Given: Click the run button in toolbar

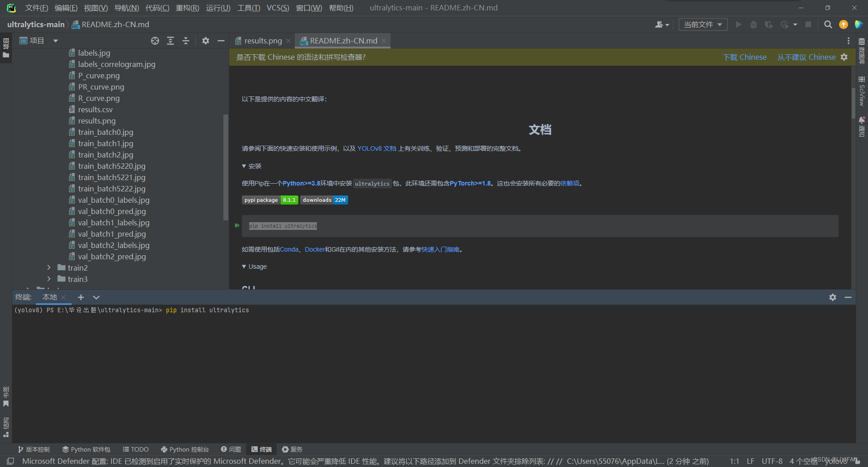Looking at the screenshot, I should (x=738, y=24).
